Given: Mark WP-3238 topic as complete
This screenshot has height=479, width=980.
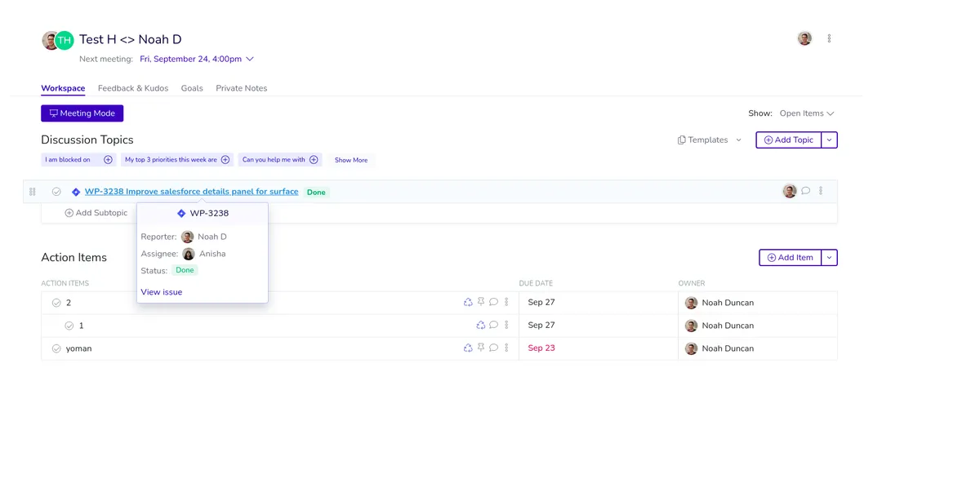Looking at the screenshot, I should coord(56,192).
